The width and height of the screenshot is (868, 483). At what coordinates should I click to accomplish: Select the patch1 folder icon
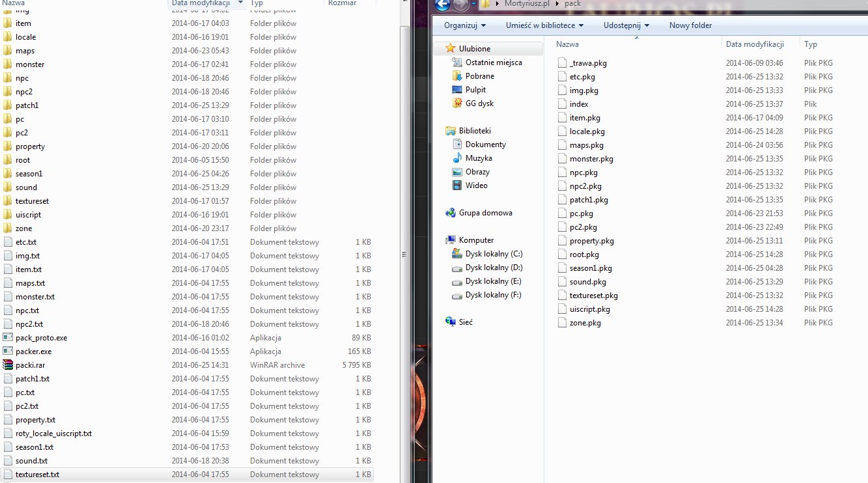coord(8,105)
